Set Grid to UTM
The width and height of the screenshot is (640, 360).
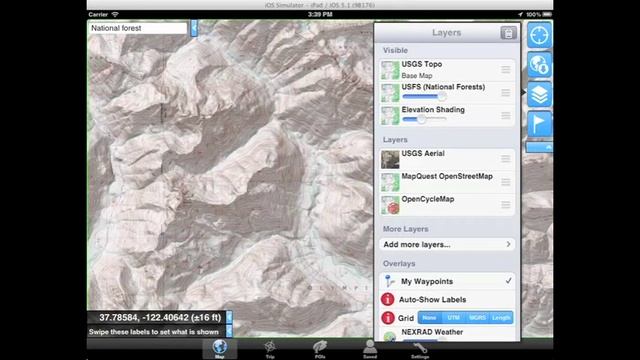click(453, 318)
